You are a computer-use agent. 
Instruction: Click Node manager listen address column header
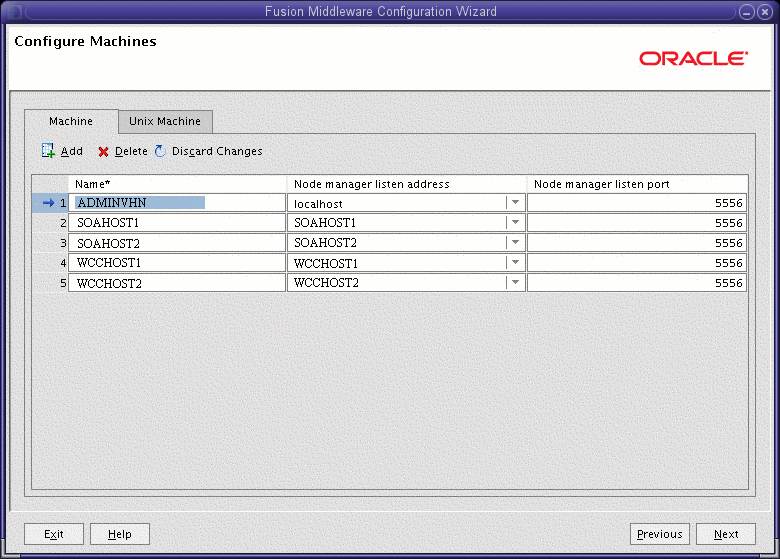[x=406, y=184]
